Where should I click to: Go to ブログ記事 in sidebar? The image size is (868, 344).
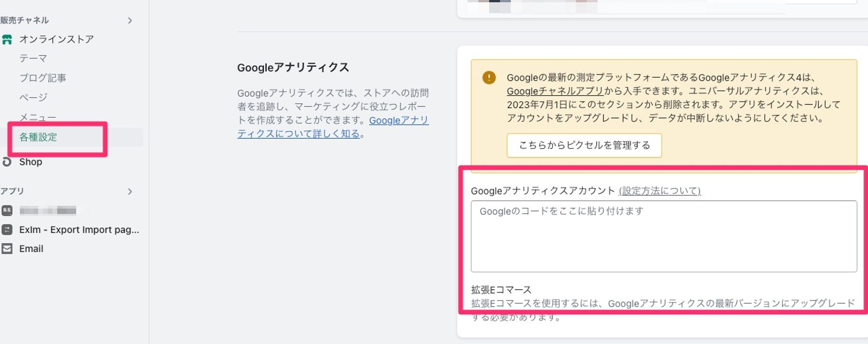(43, 78)
